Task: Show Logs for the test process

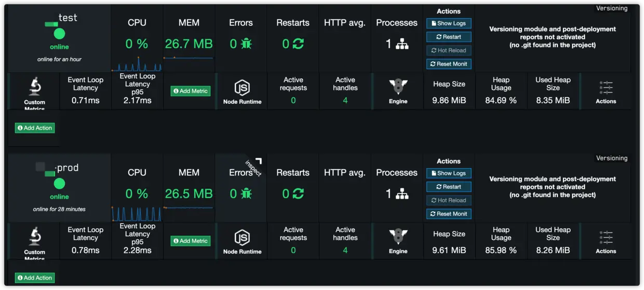Action: click(449, 23)
